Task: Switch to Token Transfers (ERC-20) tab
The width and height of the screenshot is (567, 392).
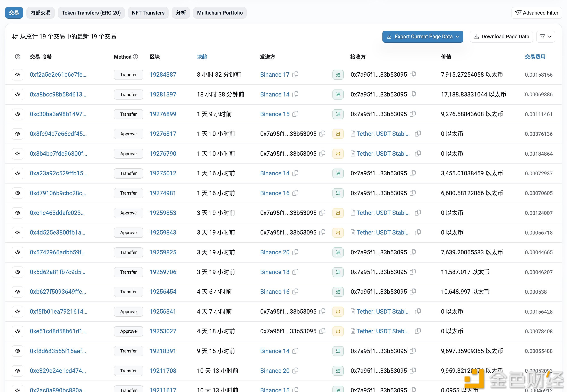Action: pos(91,13)
